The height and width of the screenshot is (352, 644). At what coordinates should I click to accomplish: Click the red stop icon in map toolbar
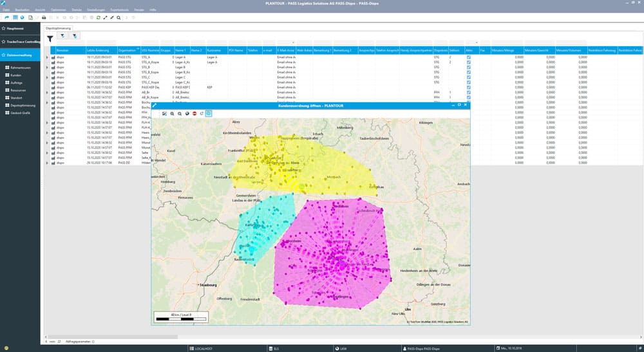[x=194, y=114]
